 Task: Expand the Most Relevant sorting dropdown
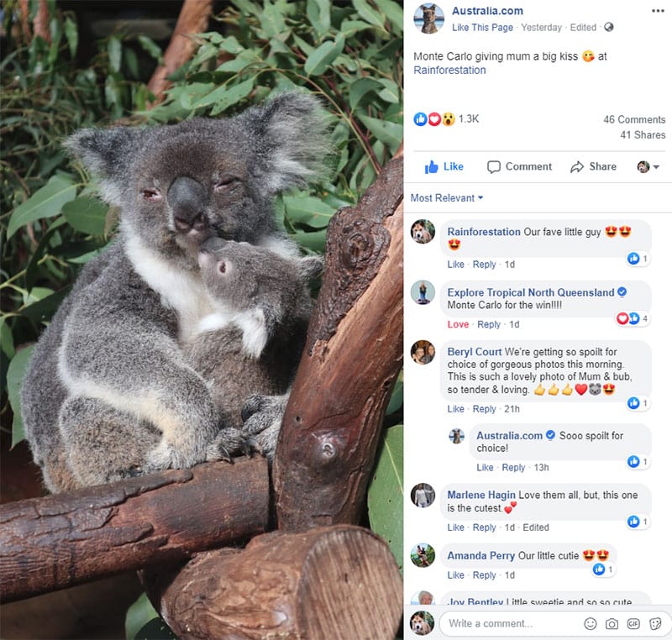(x=447, y=198)
